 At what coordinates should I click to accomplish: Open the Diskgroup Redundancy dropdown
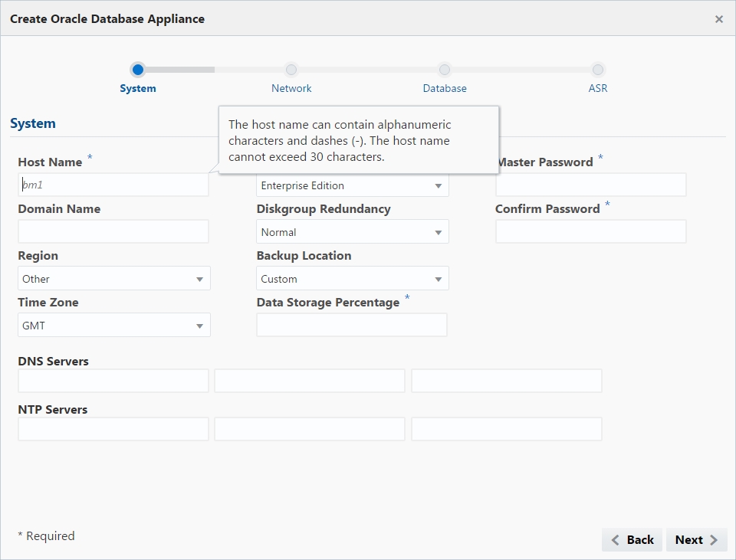(x=353, y=231)
